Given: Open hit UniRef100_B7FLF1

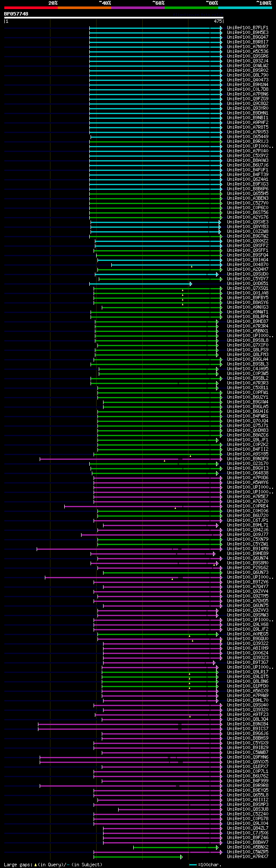Looking at the screenshot, I should pyautogui.click(x=248, y=28).
